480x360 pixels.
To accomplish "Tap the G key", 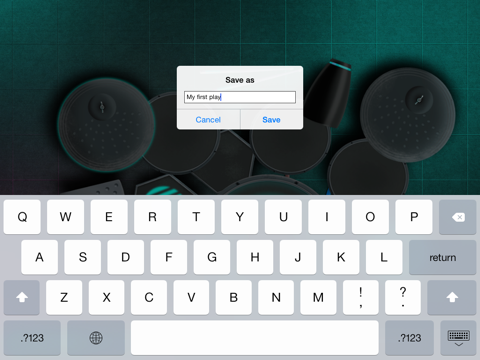I will 212,257.
